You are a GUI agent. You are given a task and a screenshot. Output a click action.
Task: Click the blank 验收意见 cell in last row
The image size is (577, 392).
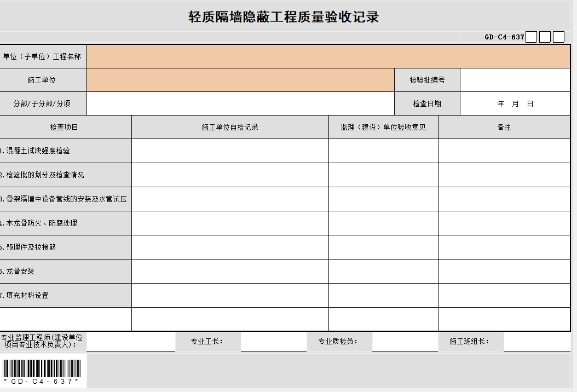coord(383,319)
